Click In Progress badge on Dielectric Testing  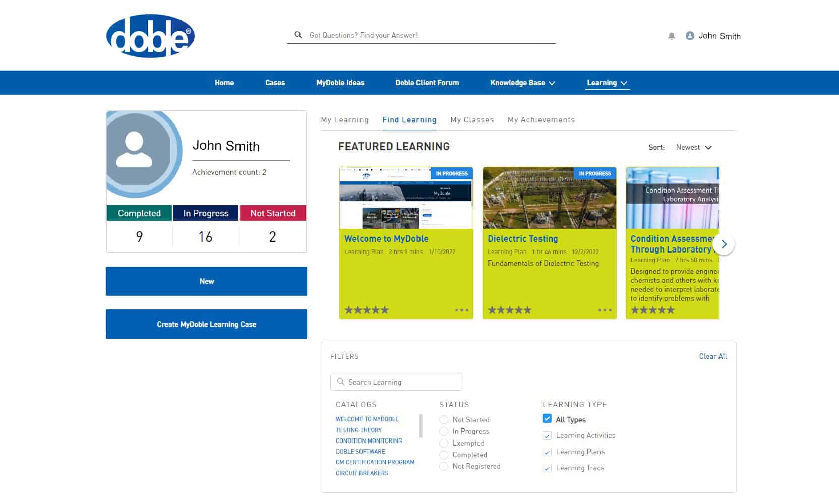coord(595,173)
